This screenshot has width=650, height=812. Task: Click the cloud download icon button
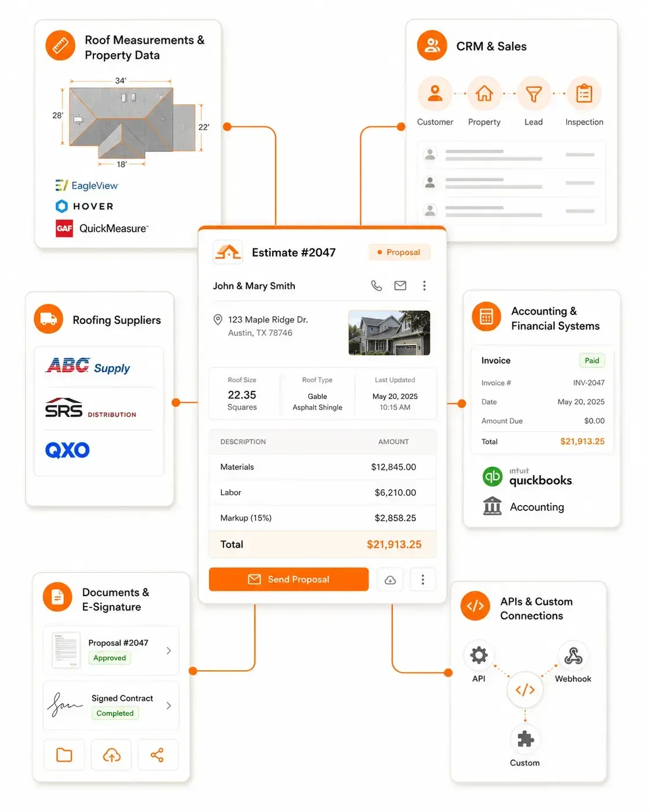tap(390, 580)
